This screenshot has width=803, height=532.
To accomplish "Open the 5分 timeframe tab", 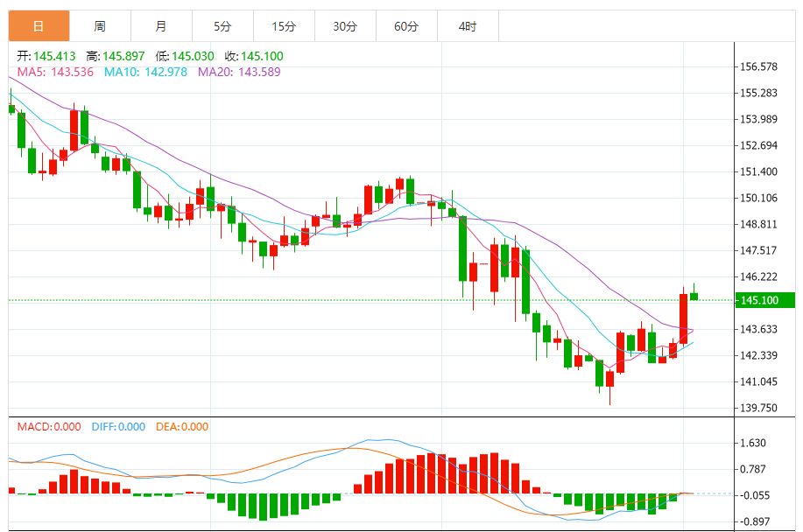I will tap(222, 25).
